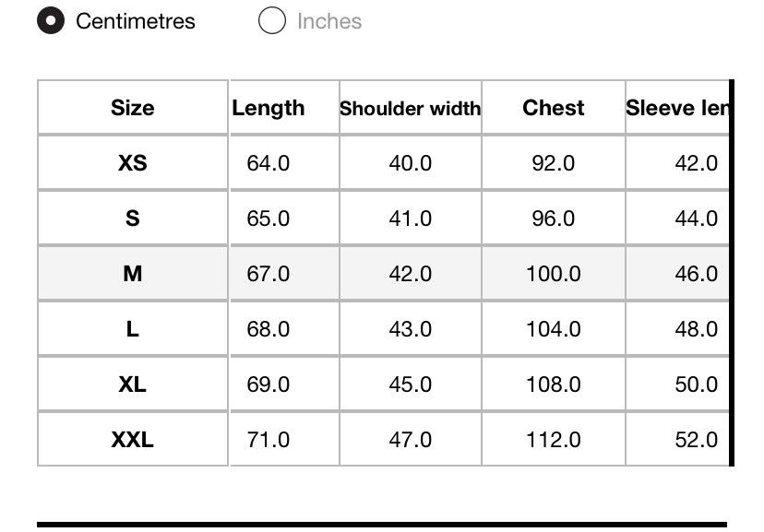Click the Shoulder width column header
The height and width of the screenshot is (532, 764).
click(411, 108)
